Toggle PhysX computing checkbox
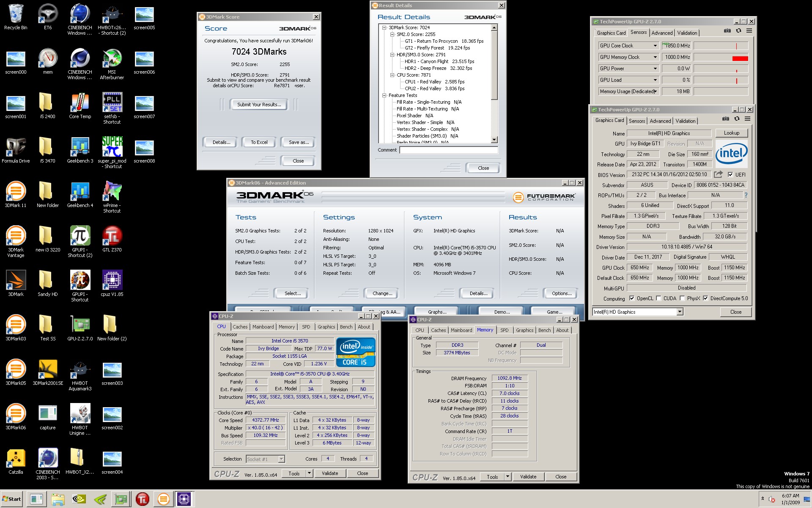This screenshot has width=812, height=508. pos(682,298)
